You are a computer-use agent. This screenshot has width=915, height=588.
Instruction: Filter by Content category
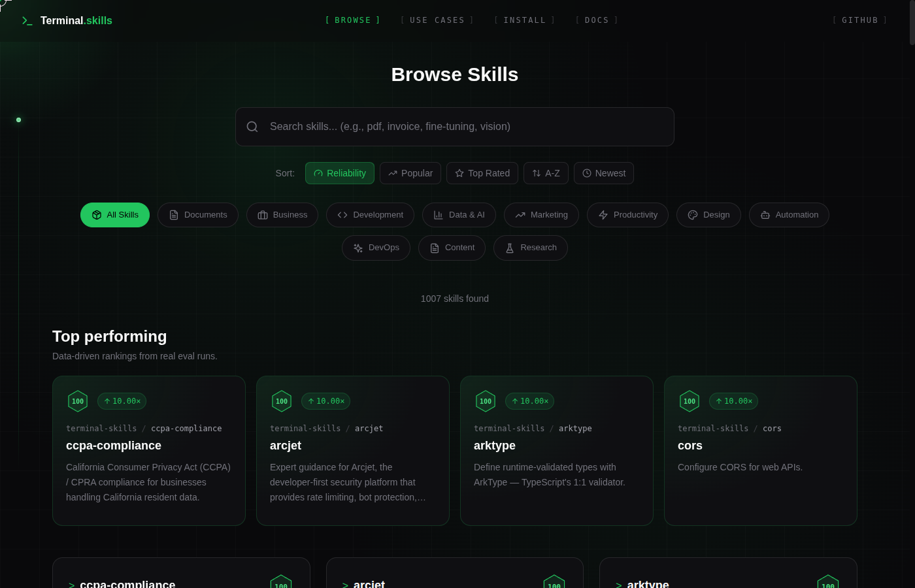click(x=452, y=248)
